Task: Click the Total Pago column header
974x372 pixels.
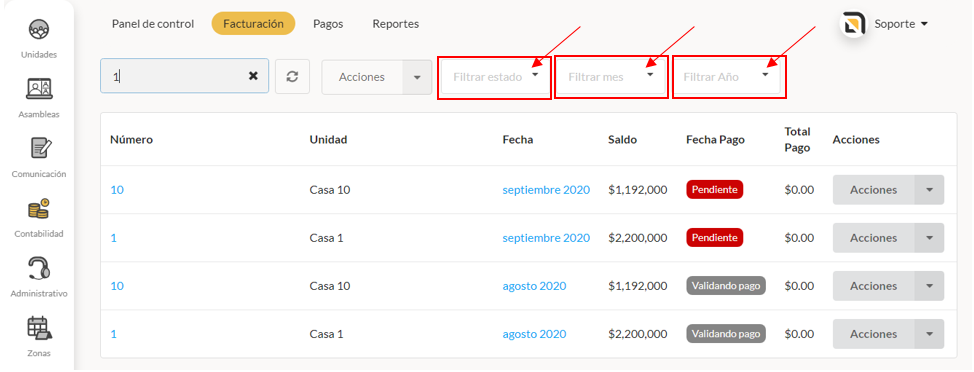Action: [x=798, y=140]
